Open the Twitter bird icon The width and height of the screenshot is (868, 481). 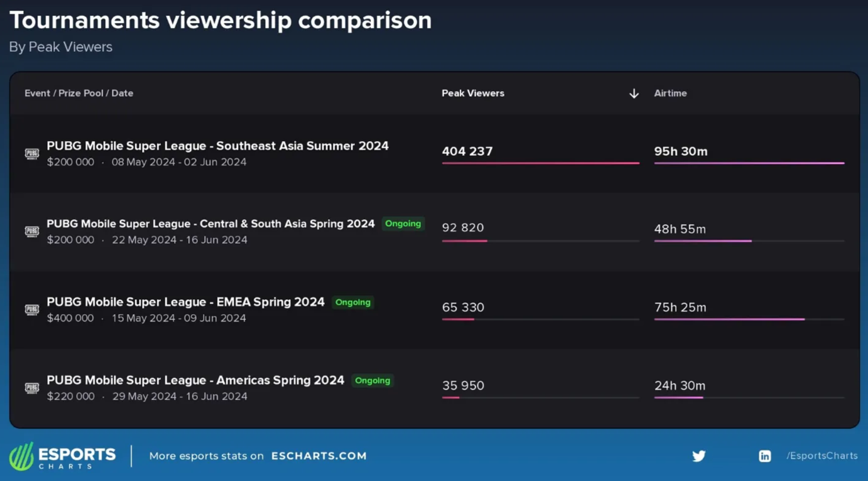tap(699, 456)
